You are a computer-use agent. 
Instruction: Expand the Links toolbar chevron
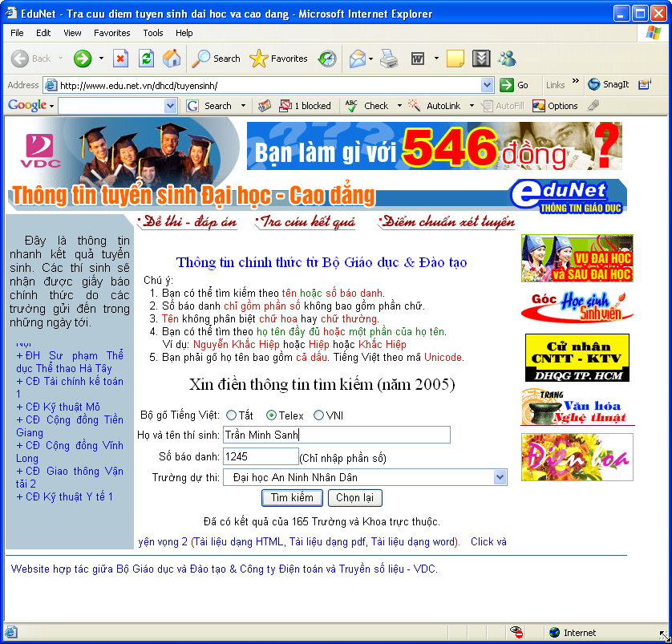(x=576, y=80)
